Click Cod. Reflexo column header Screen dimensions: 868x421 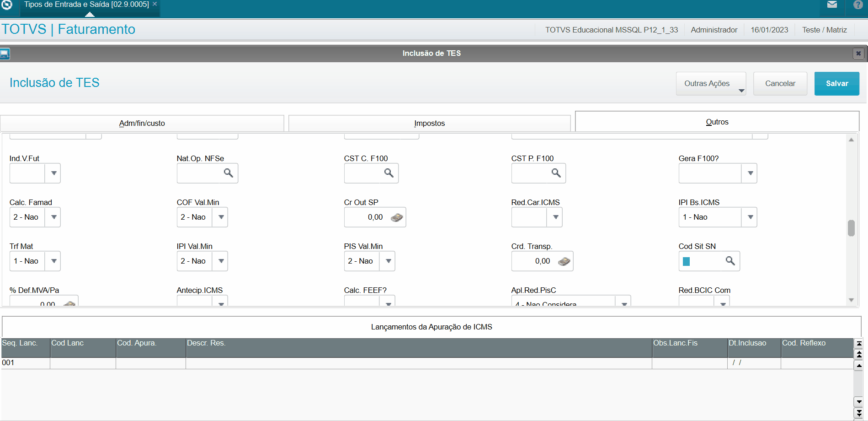[x=817, y=348]
